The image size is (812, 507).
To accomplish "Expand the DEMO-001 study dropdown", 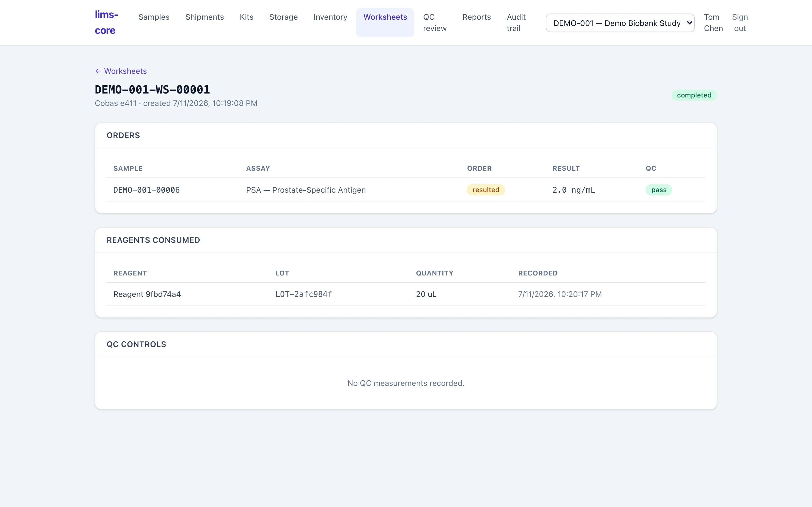I will pos(620,23).
